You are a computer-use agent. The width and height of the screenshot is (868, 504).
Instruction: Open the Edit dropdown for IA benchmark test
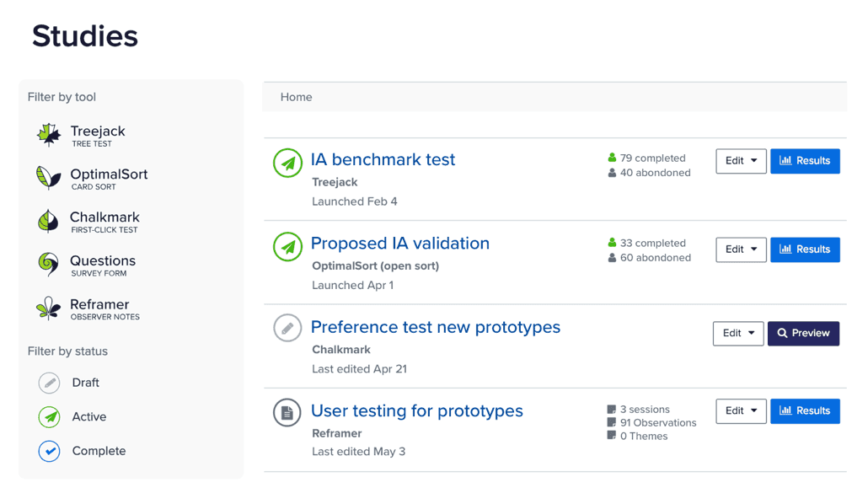tap(742, 161)
